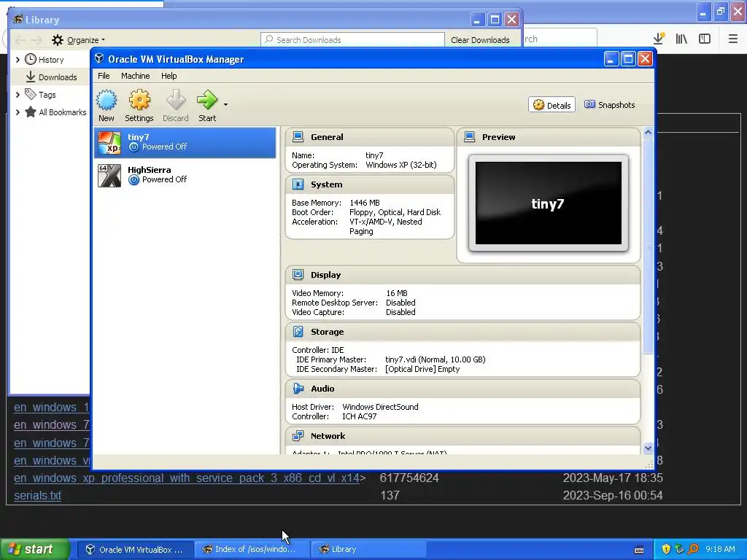Click Search Downloads field in Library
Image resolution: width=747 pixels, height=560 pixels.
352,40
